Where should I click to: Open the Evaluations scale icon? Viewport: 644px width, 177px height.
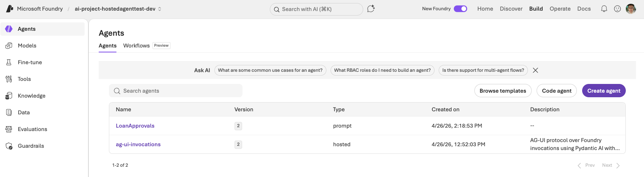[x=9, y=129]
